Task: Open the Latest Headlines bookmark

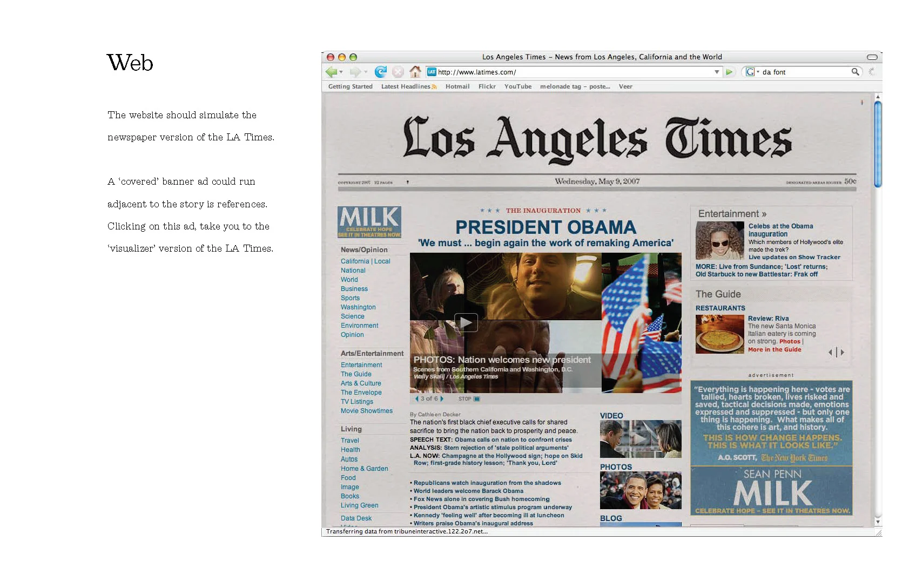Action: coord(409,86)
